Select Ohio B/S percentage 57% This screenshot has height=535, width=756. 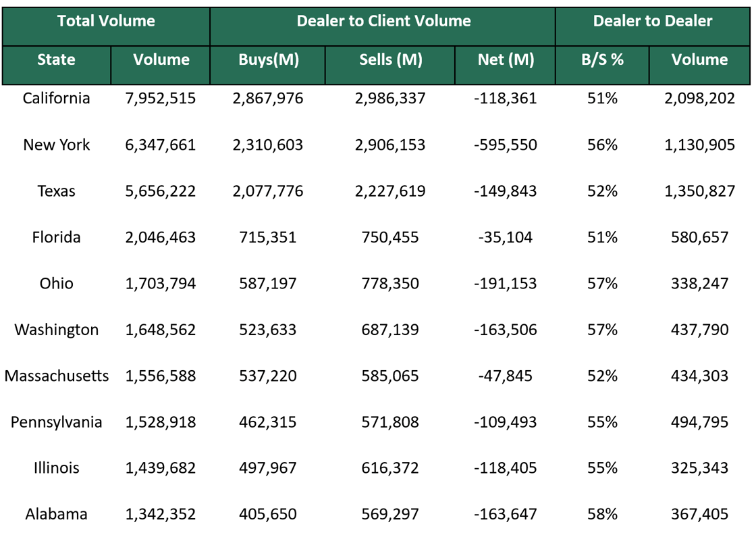click(602, 283)
